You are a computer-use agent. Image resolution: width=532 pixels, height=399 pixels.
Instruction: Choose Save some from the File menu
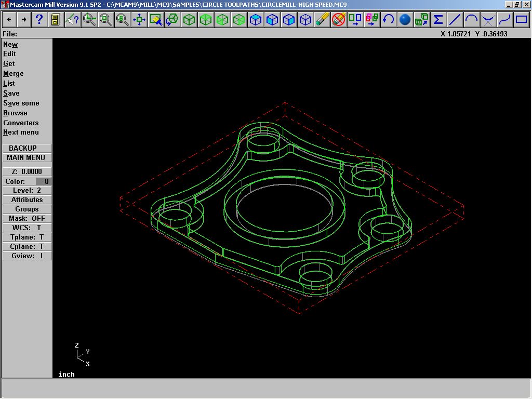[21, 103]
